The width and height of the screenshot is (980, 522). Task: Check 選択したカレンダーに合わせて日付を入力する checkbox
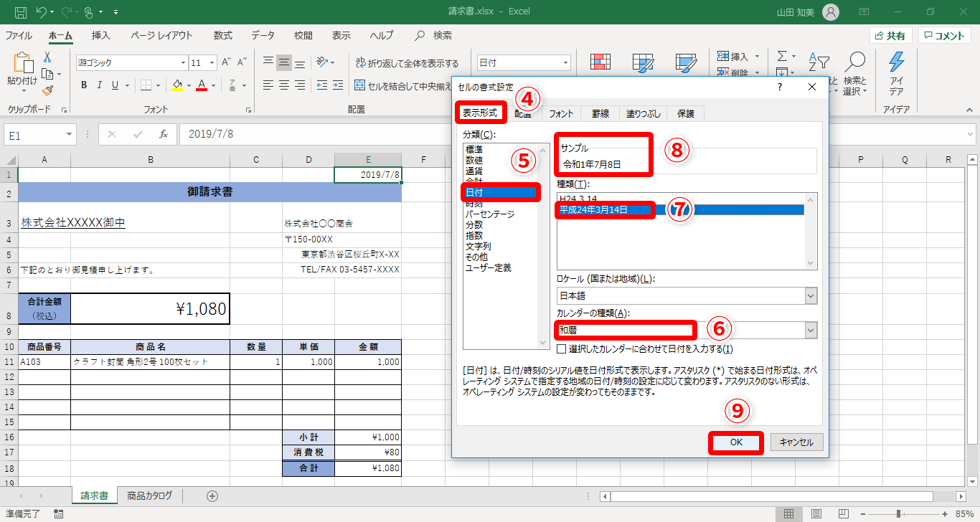pyautogui.click(x=562, y=349)
